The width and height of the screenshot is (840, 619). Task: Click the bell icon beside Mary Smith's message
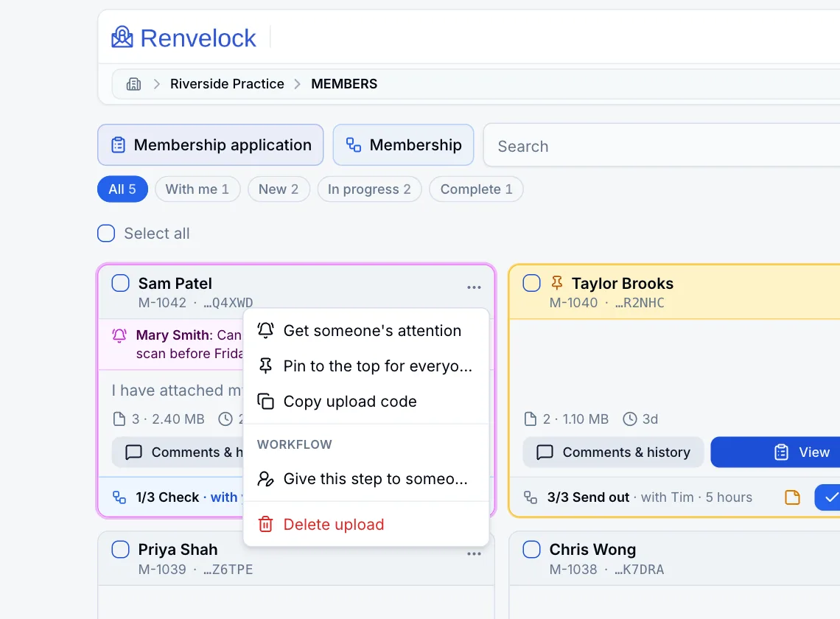(119, 335)
